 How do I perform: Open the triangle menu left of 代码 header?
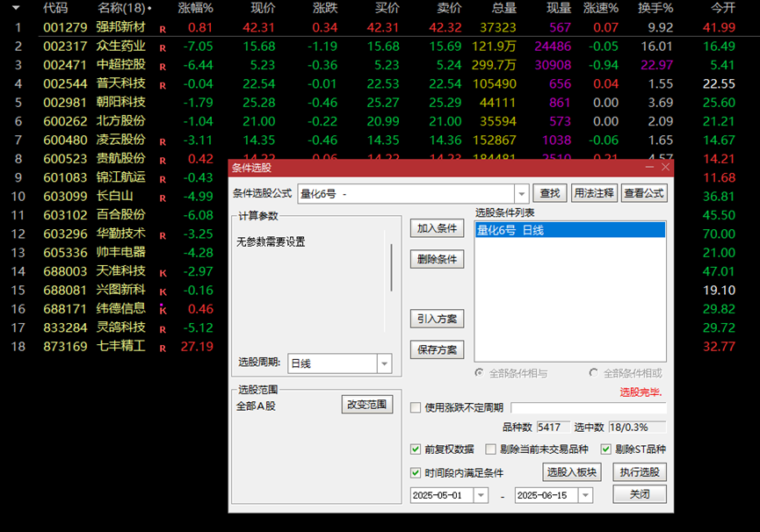[15, 8]
